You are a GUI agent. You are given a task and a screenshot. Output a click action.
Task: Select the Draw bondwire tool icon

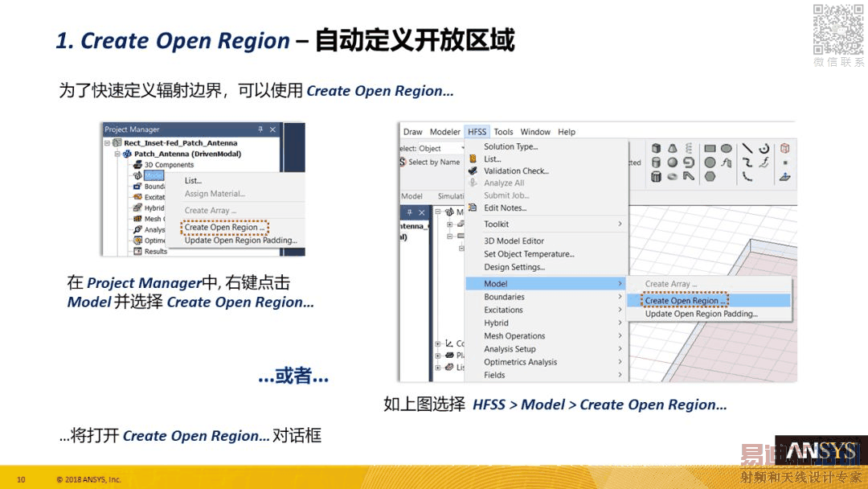click(689, 176)
